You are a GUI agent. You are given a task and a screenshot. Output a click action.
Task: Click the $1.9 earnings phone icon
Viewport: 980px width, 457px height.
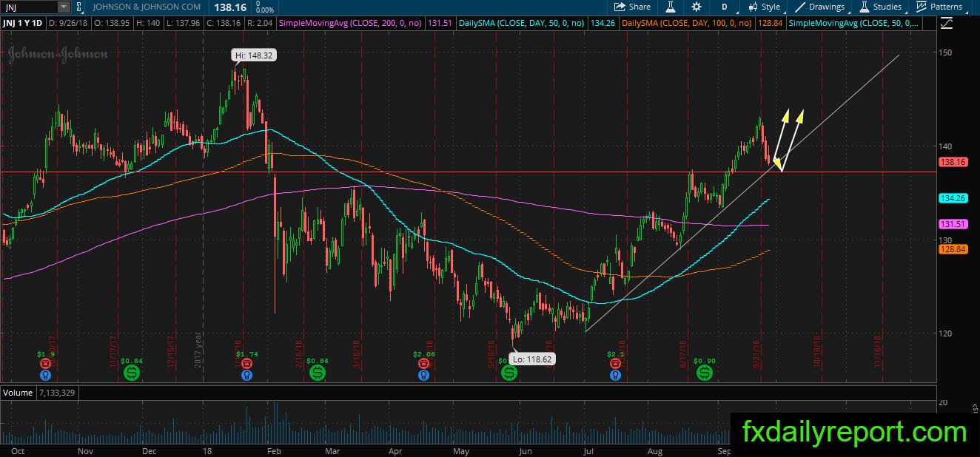point(46,364)
